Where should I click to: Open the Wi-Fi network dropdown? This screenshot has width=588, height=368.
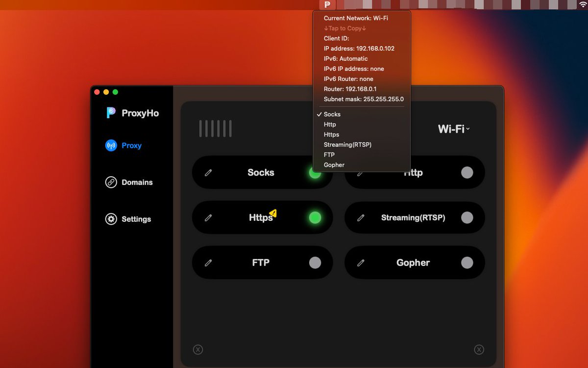click(454, 129)
